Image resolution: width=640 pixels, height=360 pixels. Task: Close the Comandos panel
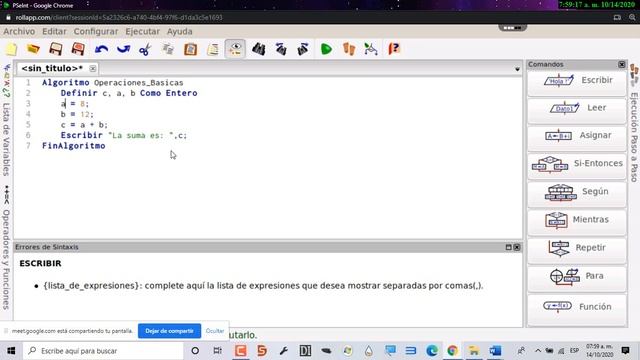tap(622, 64)
